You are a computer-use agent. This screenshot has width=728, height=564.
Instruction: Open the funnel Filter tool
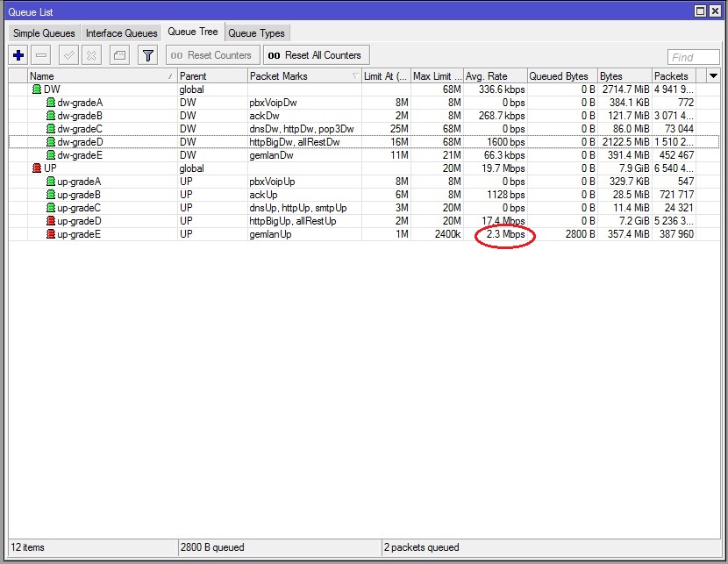147,56
